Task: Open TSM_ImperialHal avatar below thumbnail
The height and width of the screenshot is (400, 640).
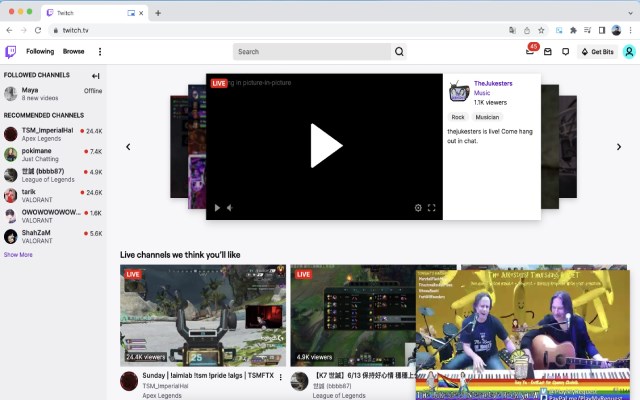Action: click(129, 381)
